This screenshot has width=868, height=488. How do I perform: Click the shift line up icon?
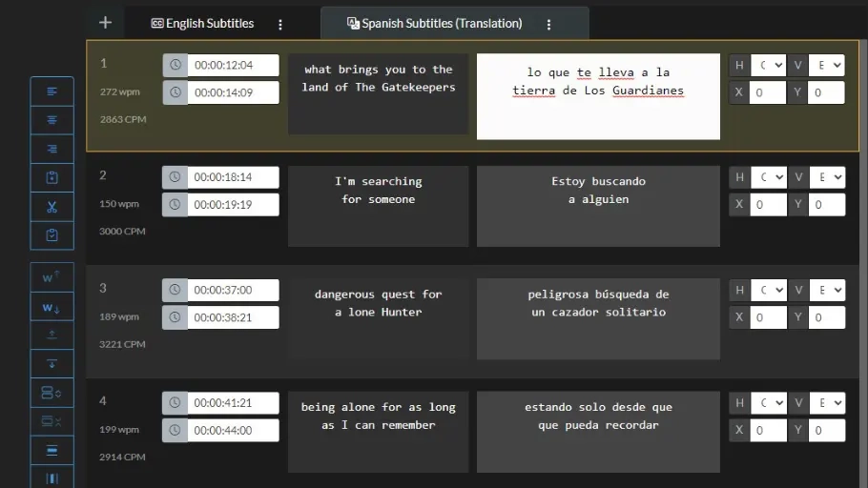52,335
